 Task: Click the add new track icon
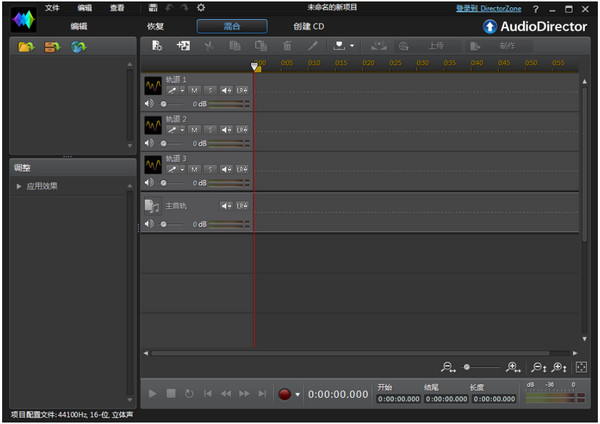pyautogui.click(x=182, y=46)
